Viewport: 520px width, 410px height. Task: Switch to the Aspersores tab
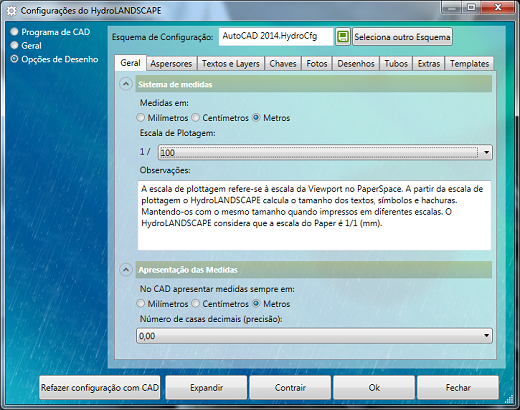coord(171,64)
